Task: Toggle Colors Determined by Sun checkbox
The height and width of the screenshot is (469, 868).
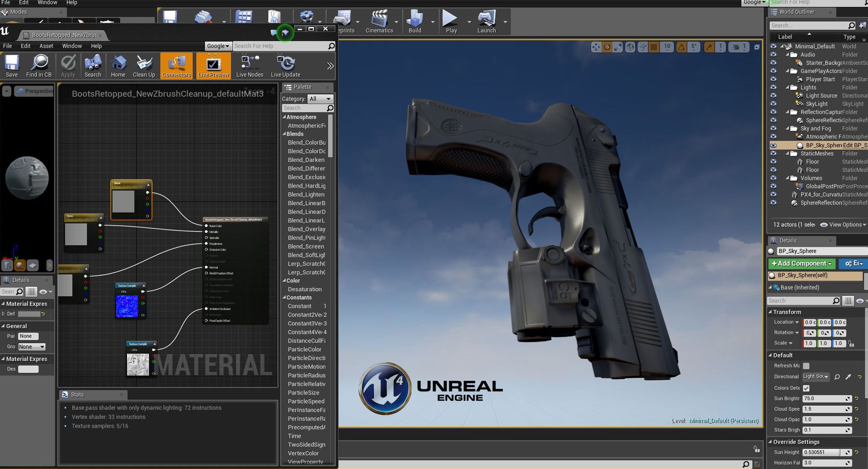Action: (x=806, y=388)
